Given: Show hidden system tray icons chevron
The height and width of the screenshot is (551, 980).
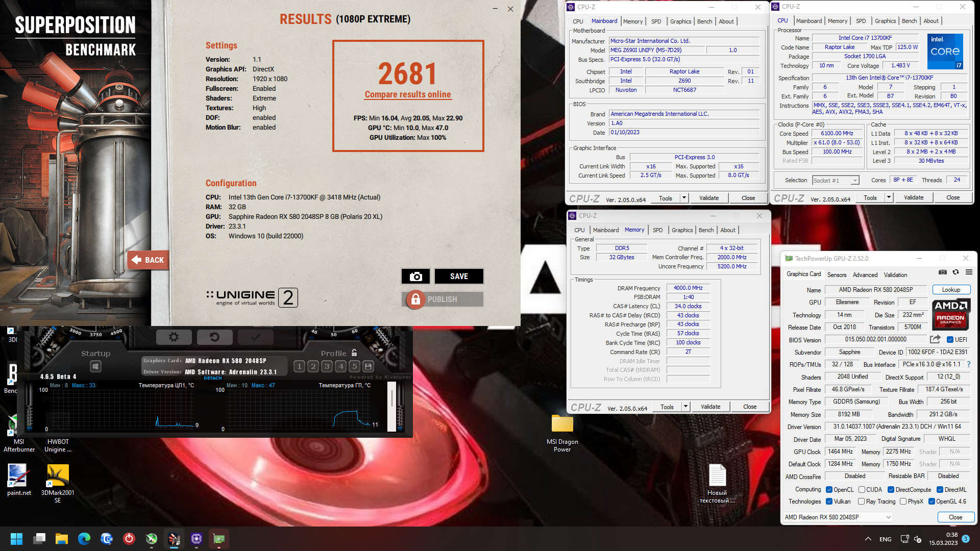Looking at the screenshot, I should [x=868, y=539].
